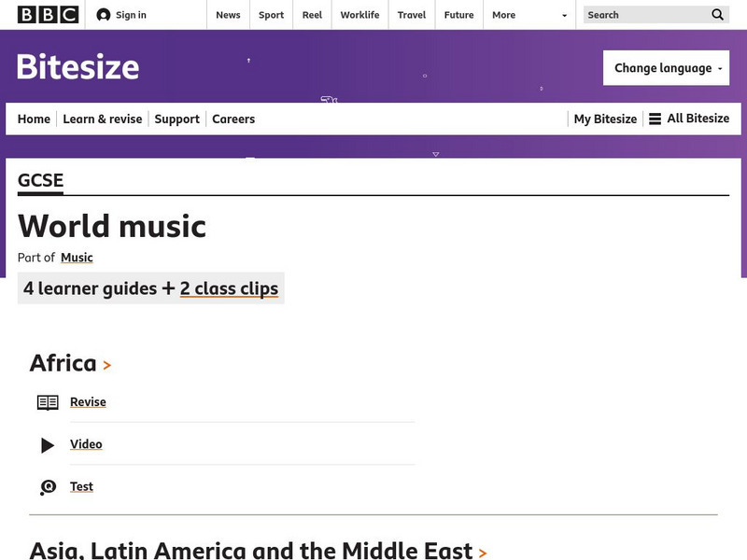Screen dimensions: 747x560
Task: Click the Sign in account icon
Action: 104,15
